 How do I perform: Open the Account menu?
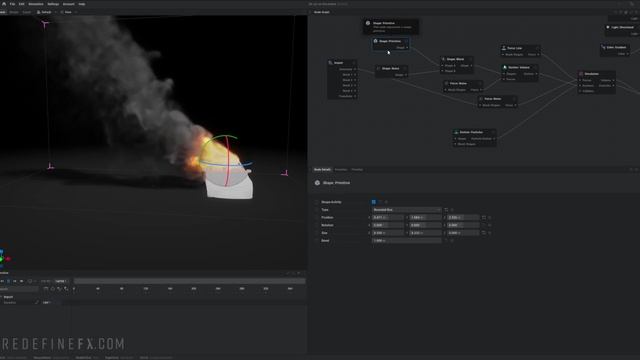pos(69,4)
